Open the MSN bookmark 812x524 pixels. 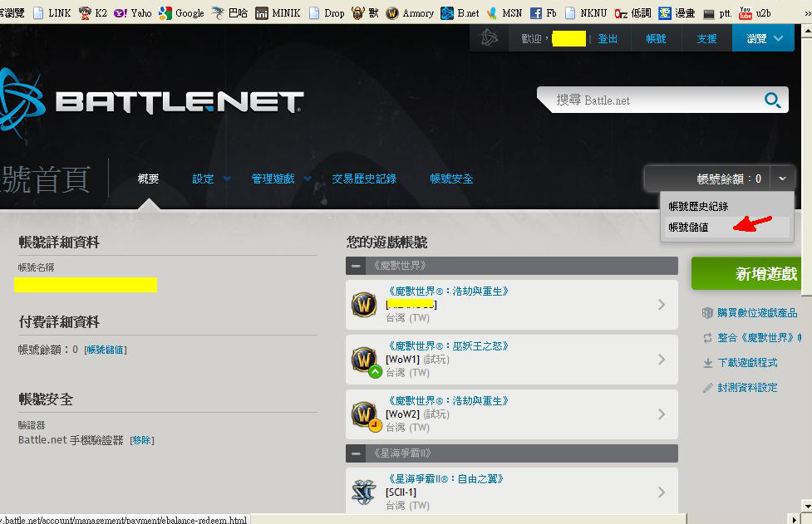click(504, 13)
